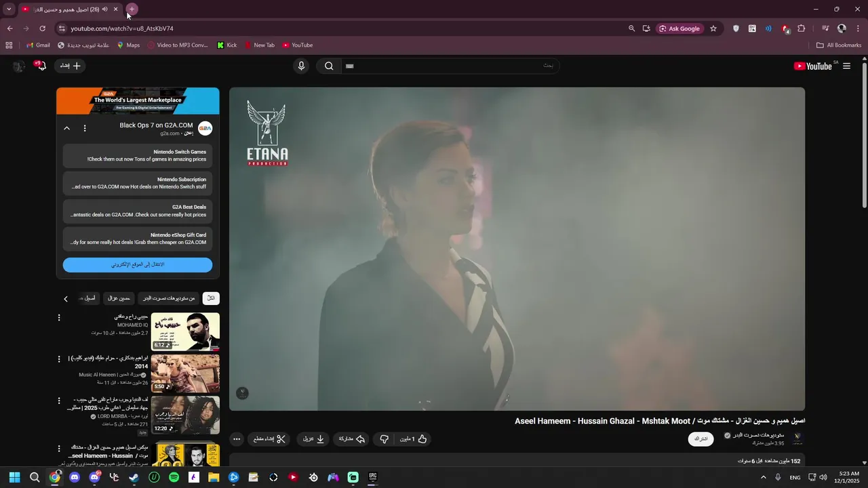Open the channel avatar under the video

click(x=797, y=439)
